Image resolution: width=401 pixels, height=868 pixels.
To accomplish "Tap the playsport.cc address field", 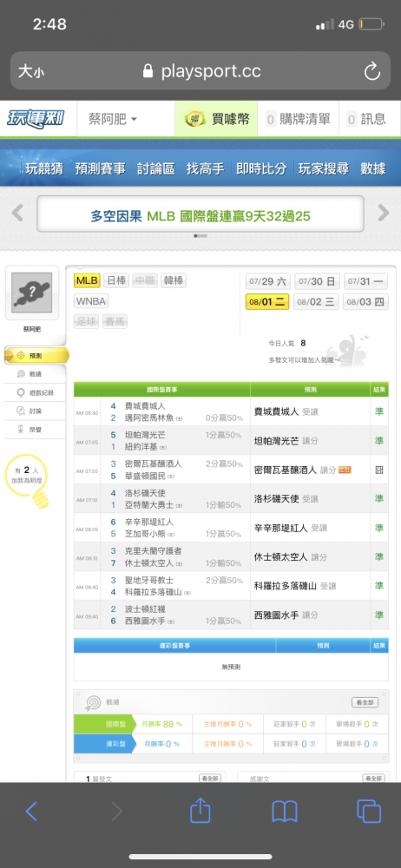I will click(x=200, y=71).
